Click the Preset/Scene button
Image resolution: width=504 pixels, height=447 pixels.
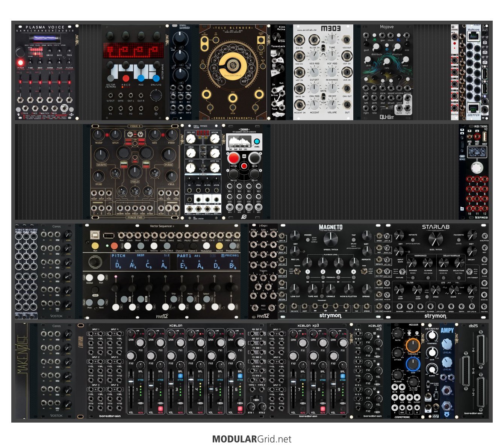(x=232, y=246)
